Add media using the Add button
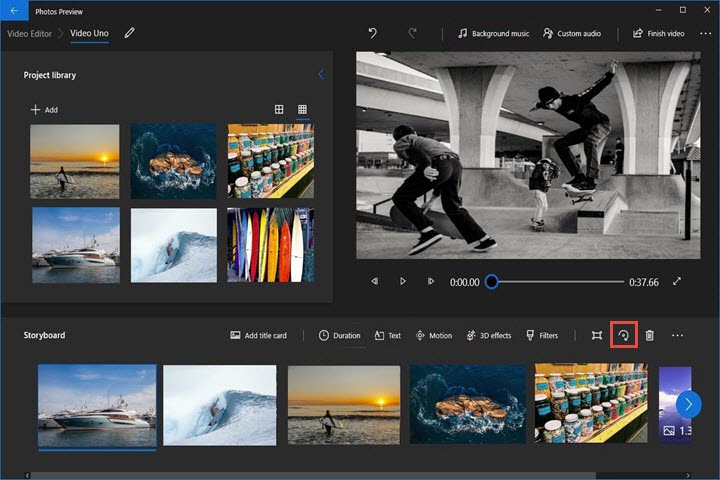 point(44,110)
